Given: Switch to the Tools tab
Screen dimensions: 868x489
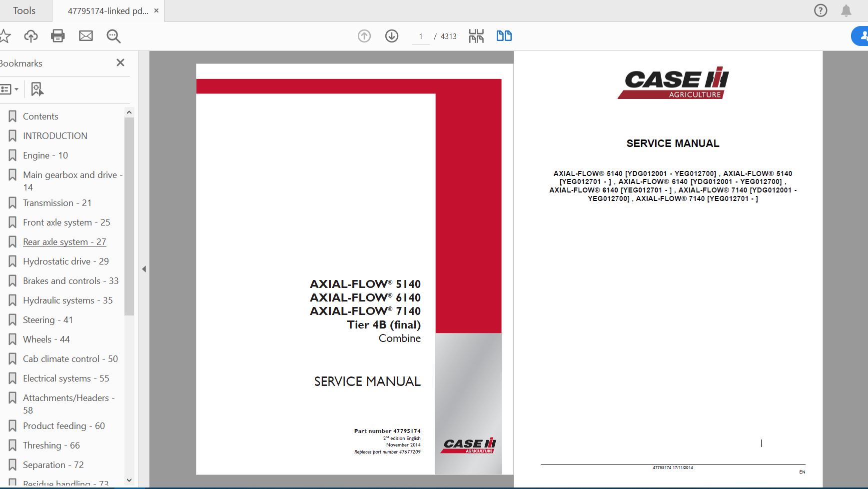Looking at the screenshot, I should pyautogui.click(x=24, y=10).
